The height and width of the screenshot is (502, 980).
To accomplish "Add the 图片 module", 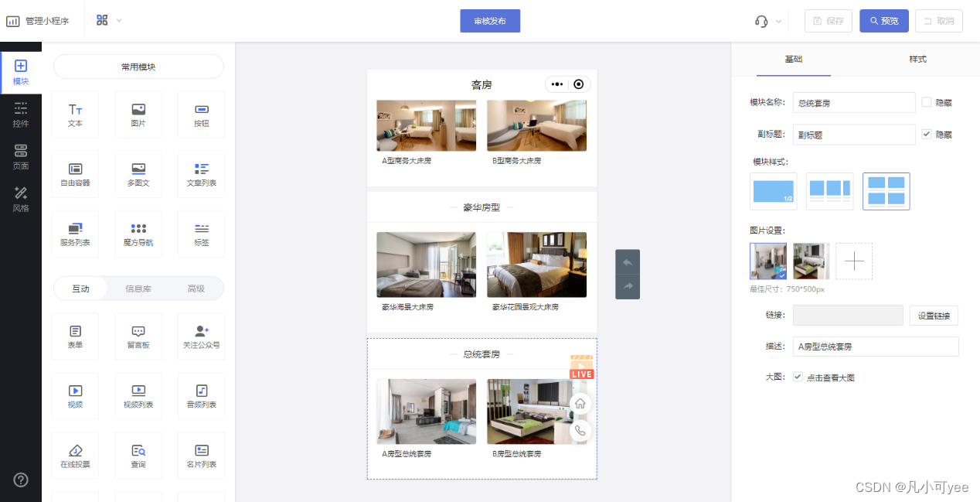I will tap(138, 114).
